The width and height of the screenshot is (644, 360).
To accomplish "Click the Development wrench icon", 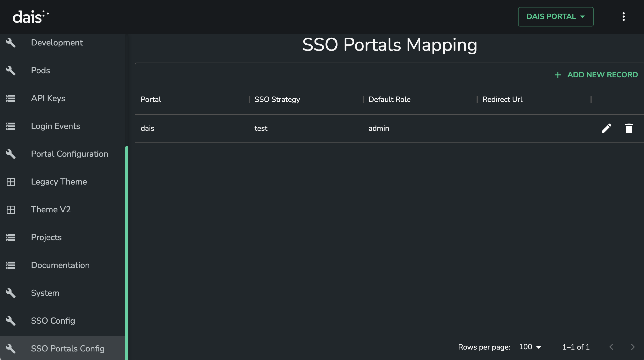I will tap(11, 43).
